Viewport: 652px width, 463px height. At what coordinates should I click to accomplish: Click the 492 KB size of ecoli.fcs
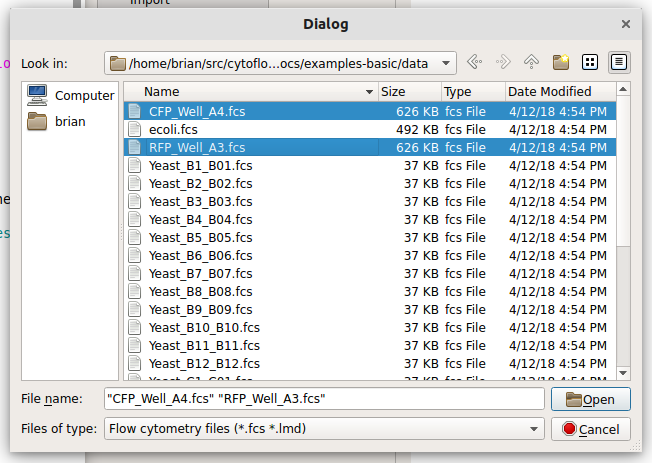[x=417, y=129]
